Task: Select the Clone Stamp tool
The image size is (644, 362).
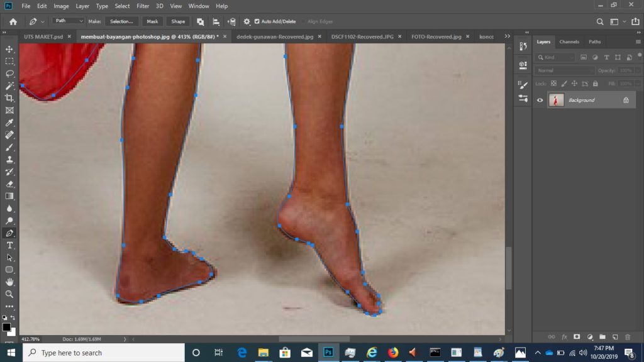Action: tap(9, 160)
